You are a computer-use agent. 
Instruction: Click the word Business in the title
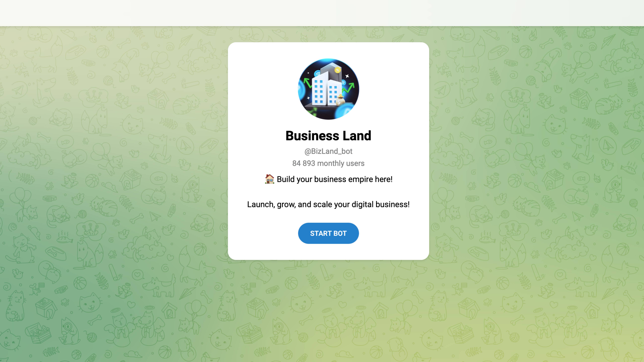click(312, 136)
